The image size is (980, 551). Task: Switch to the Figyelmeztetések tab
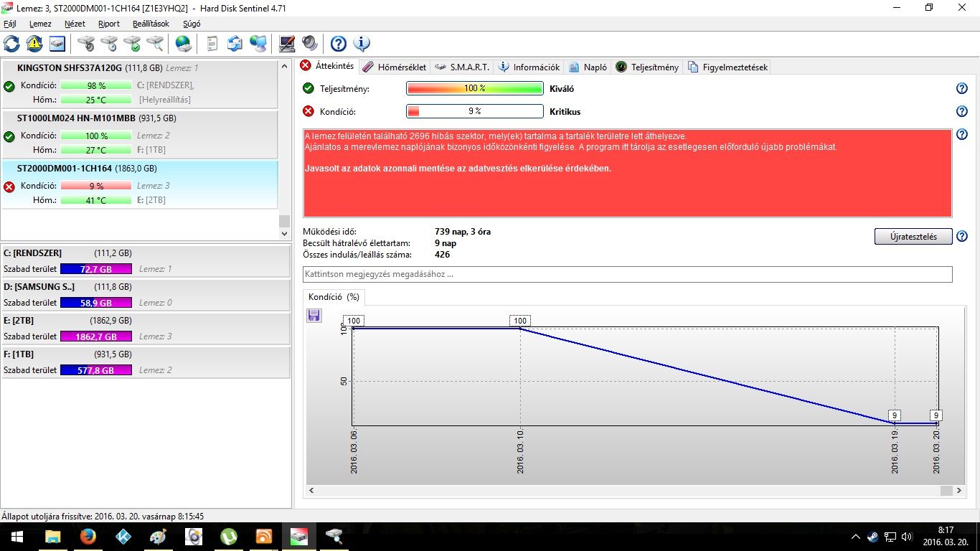[727, 67]
